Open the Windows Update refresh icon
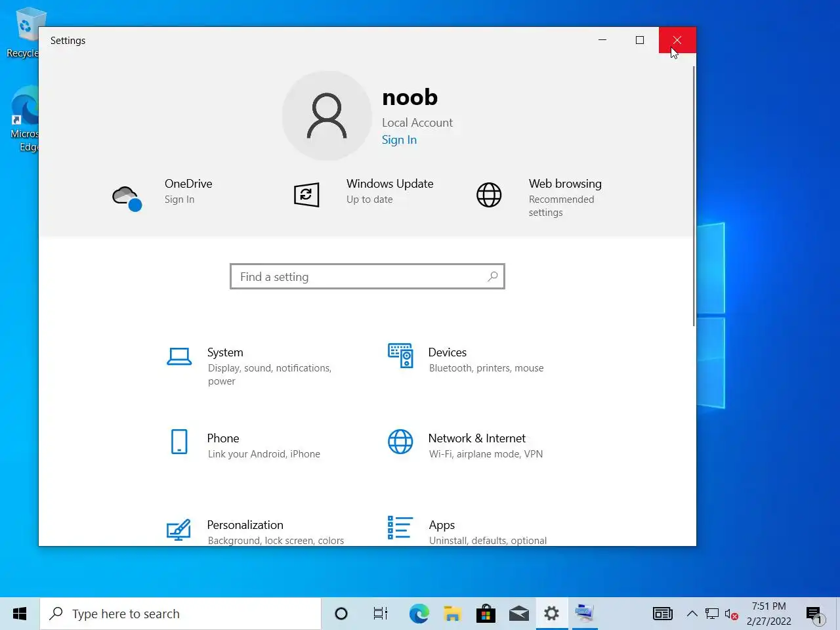Viewport: 840px width, 630px height. (x=306, y=195)
